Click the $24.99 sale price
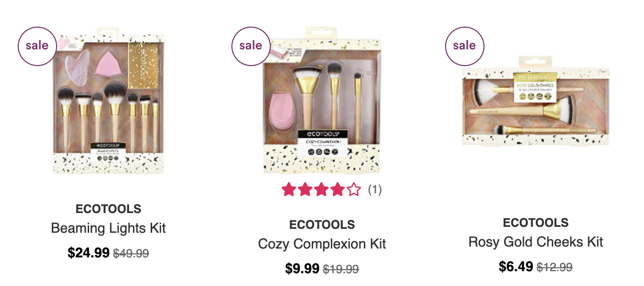This screenshot has width=644, height=286. click(x=89, y=253)
